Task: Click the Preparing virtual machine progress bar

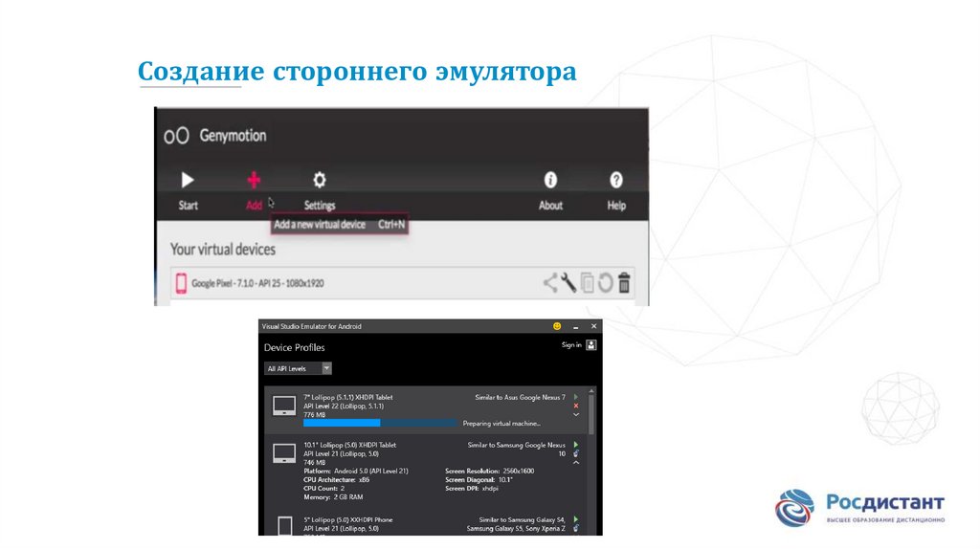Action: click(x=380, y=423)
